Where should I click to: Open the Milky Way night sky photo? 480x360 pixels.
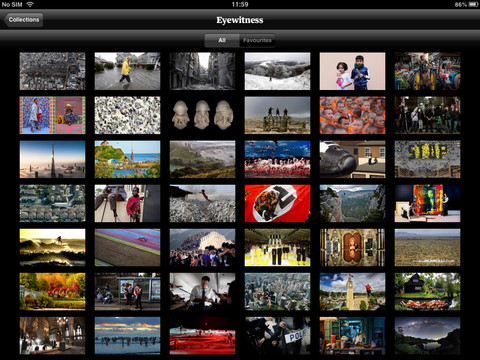[427, 336]
